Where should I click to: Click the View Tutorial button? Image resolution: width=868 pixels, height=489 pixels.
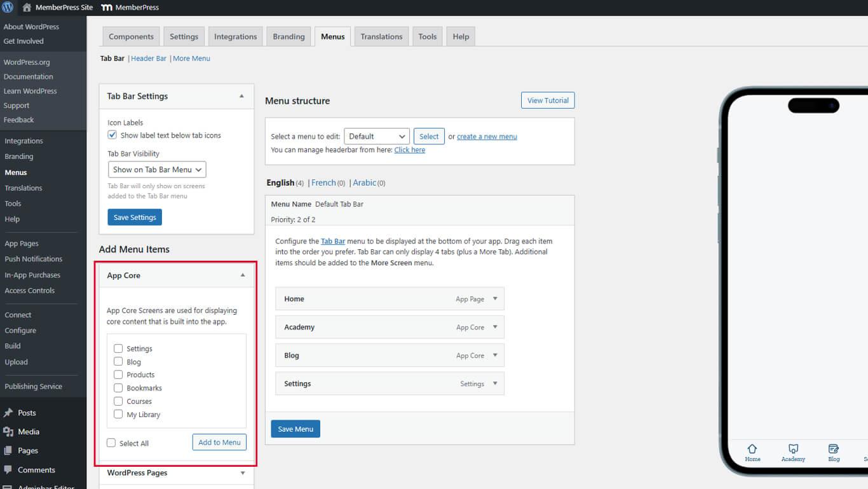[x=547, y=100]
